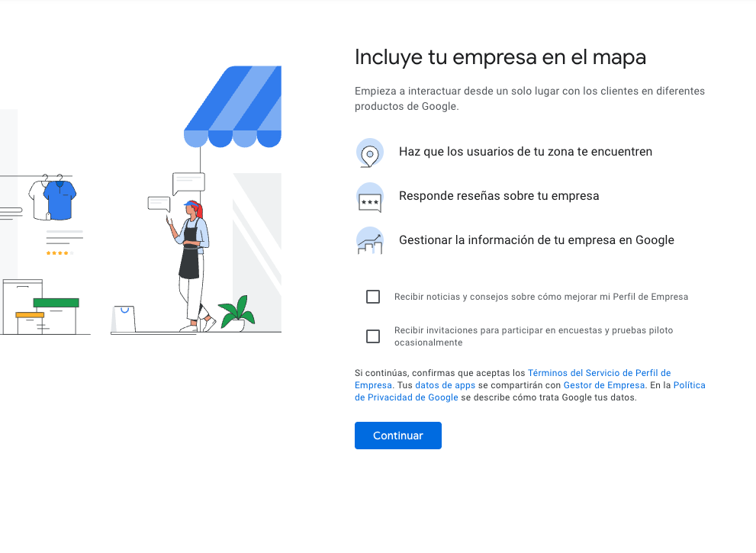Click the blue Continuar button

[397, 436]
